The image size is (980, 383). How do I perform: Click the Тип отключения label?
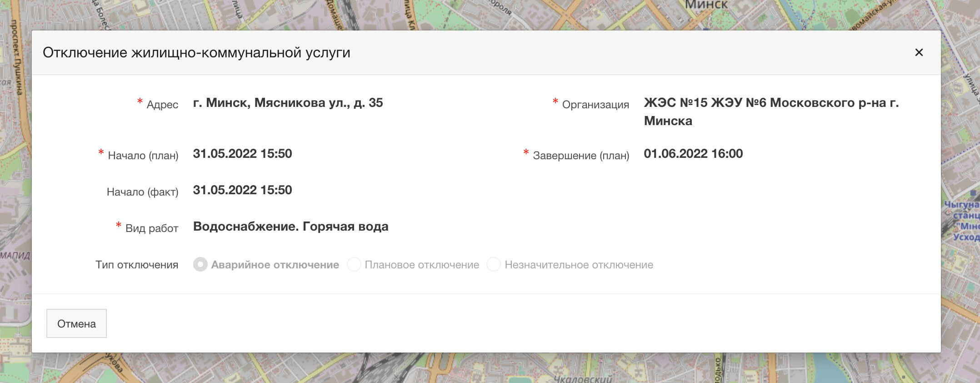(x=137, y=265)
